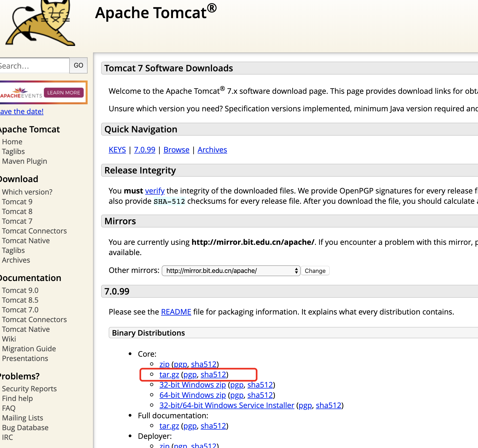This screenshot has width=478, height=448.
Task: Open Which version? sidebar link
Action: [27, 192]
